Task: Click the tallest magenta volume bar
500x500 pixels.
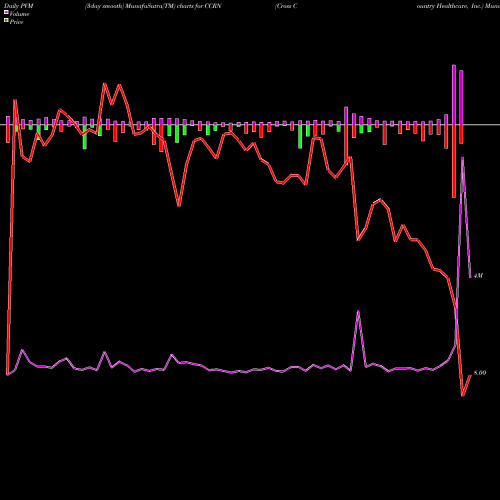Action: (454, 95)
